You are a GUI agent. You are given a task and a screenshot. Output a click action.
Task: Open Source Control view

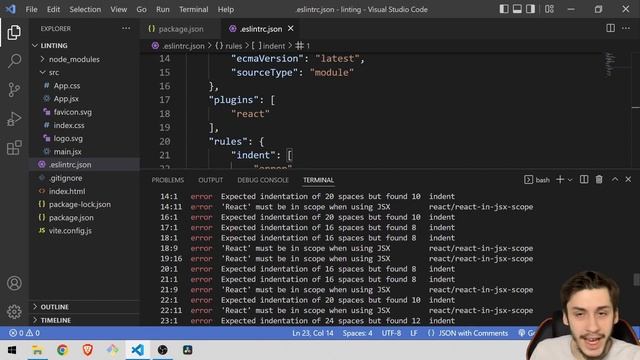(x=14, y=90)
